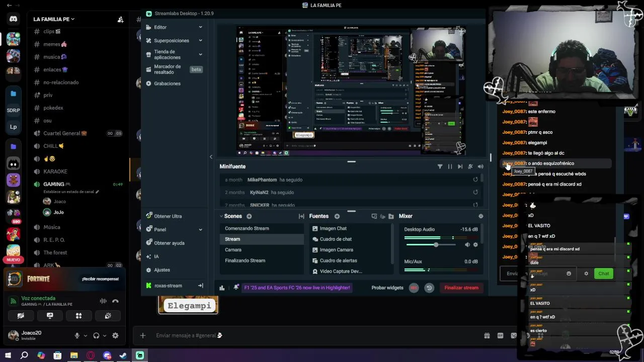Viewport: 644px width, 362px height.
Task: Click Discord message attachment plus button
Action: point(143,335)
